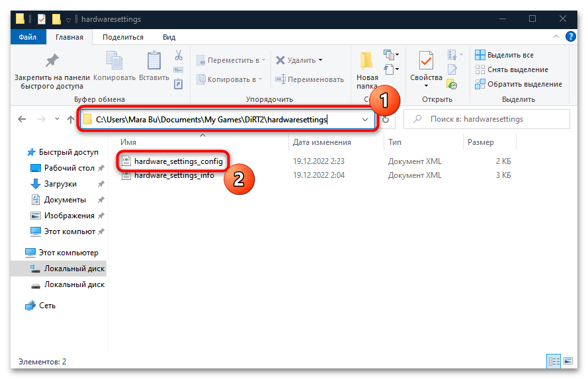This screenshot has height=379, width=588.
Task: Switch to details view icon in status bar
Action: click(552, 361)
